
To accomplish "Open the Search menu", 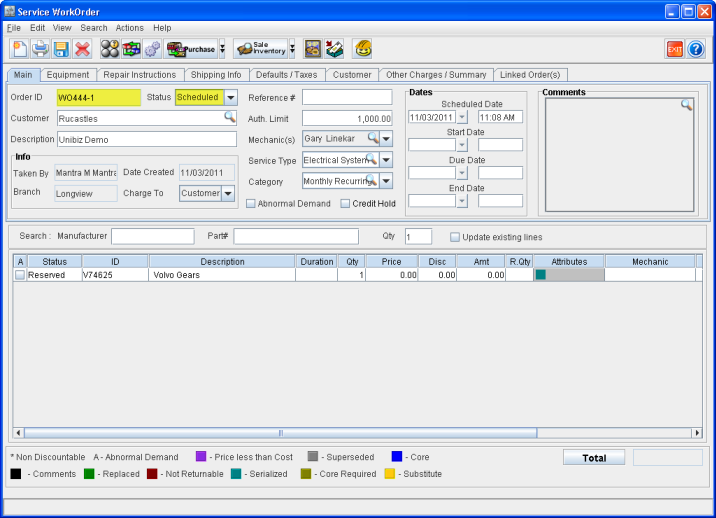I will (94, 28).
